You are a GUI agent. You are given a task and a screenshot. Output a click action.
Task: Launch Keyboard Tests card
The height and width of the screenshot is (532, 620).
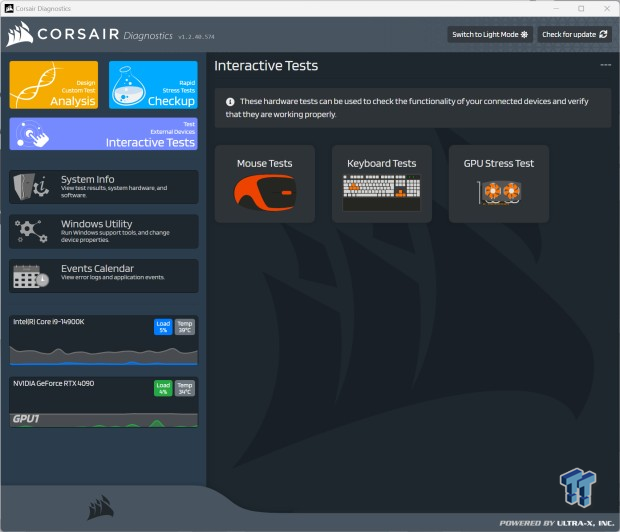382,184
